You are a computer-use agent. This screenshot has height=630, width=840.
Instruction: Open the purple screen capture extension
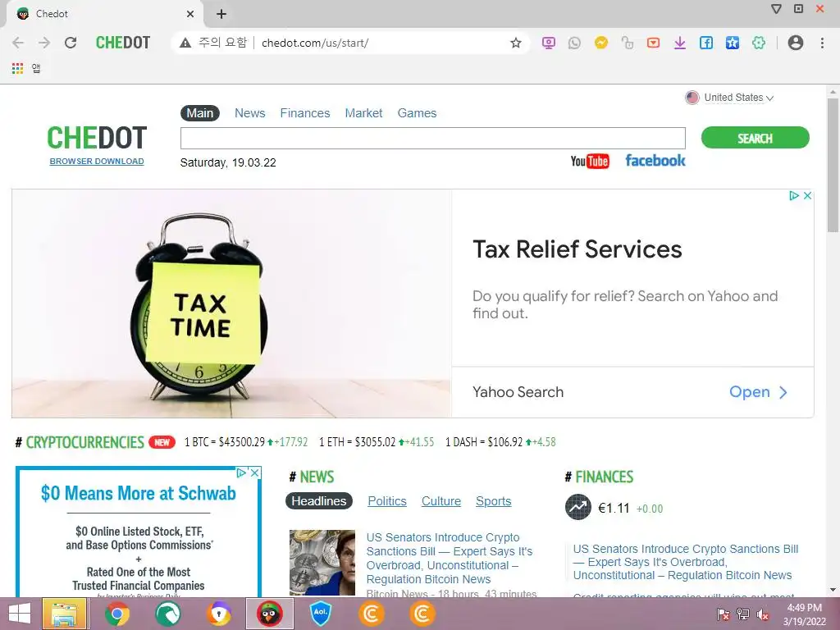coord(548,43)
